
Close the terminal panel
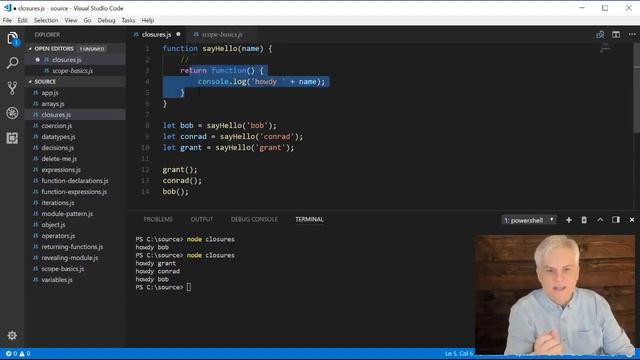click(x=632, y=220)
